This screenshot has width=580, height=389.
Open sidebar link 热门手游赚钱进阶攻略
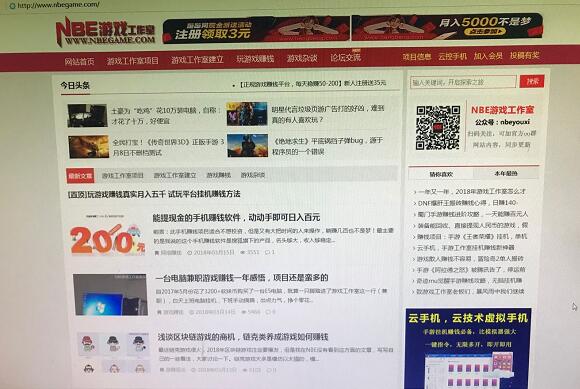pyautogui.click(x=472, y=214)
